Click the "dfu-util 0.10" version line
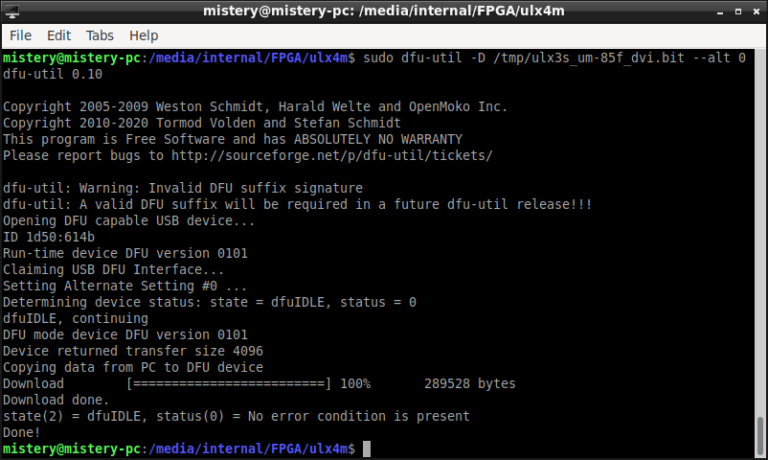Image resolution: width=768 pixels, height=460 pixels. (52, 75)
